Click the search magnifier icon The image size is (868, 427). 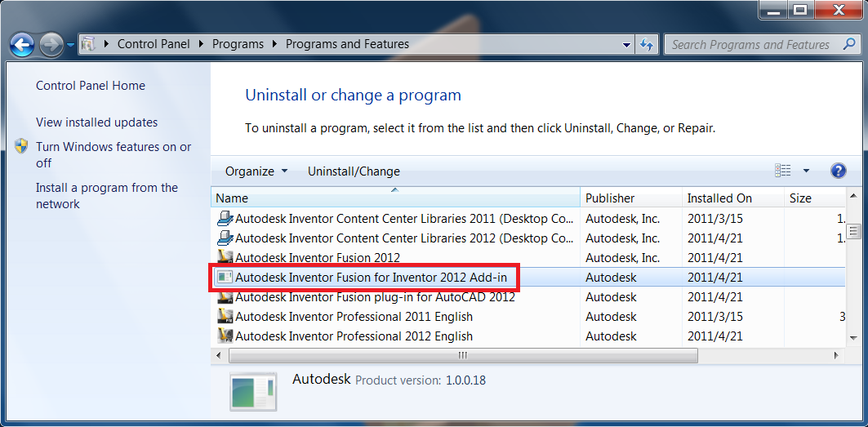pos(848,44)
